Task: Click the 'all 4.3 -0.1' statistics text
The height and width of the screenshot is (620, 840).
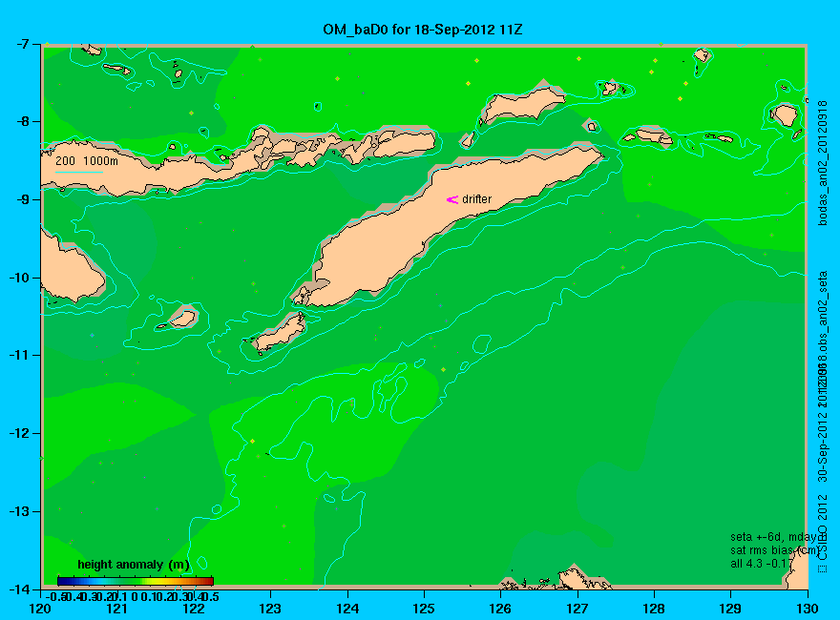Action: point(758,564)
